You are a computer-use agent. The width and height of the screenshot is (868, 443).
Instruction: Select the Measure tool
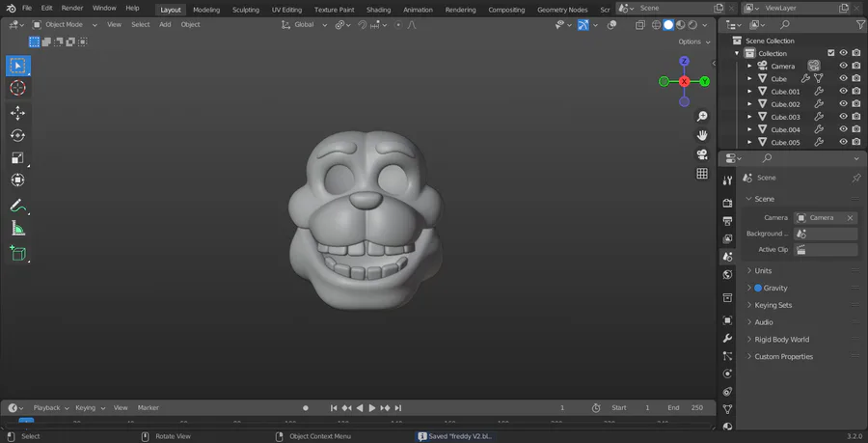pos(17,229)
